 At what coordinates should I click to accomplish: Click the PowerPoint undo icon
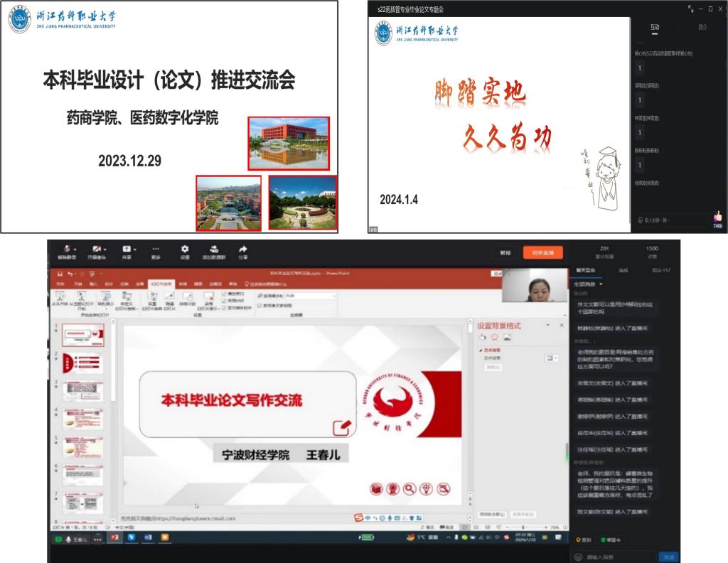70,274
